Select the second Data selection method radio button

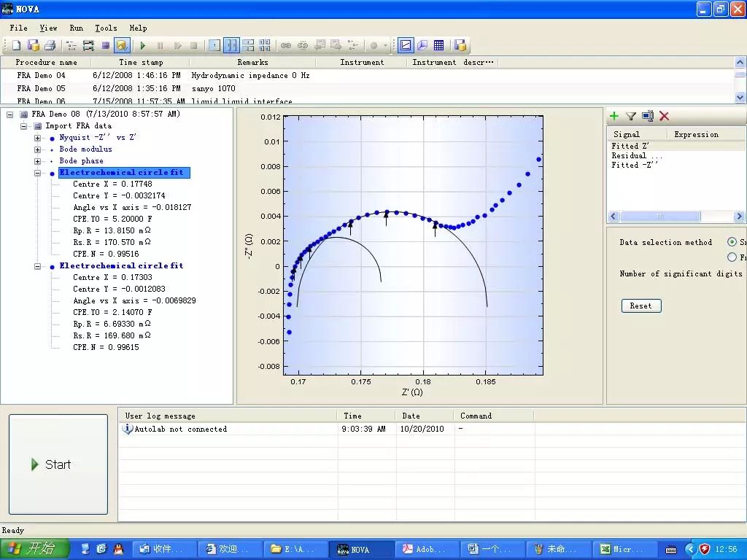coord(732,257)
